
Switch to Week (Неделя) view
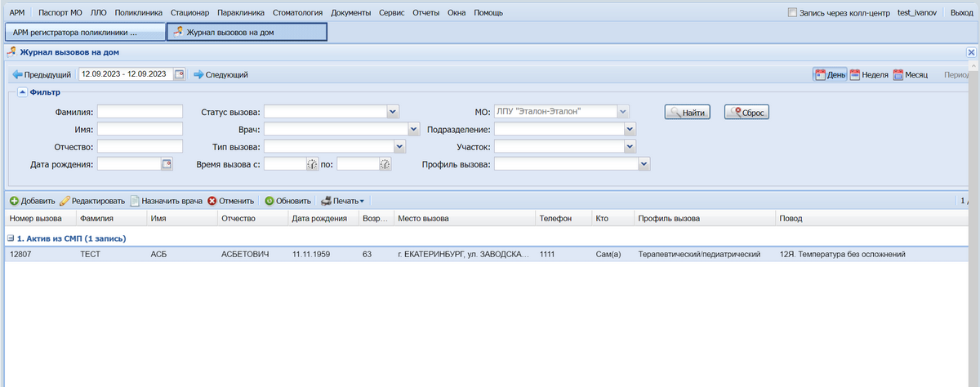click(x=855, y=74)
